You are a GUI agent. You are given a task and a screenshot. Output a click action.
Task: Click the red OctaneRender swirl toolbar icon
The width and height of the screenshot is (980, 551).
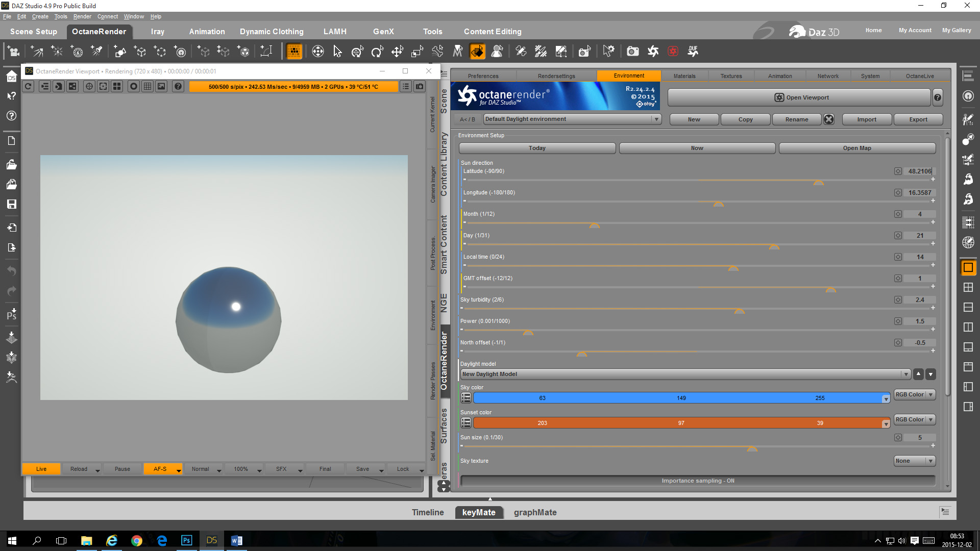coord(673,51)
